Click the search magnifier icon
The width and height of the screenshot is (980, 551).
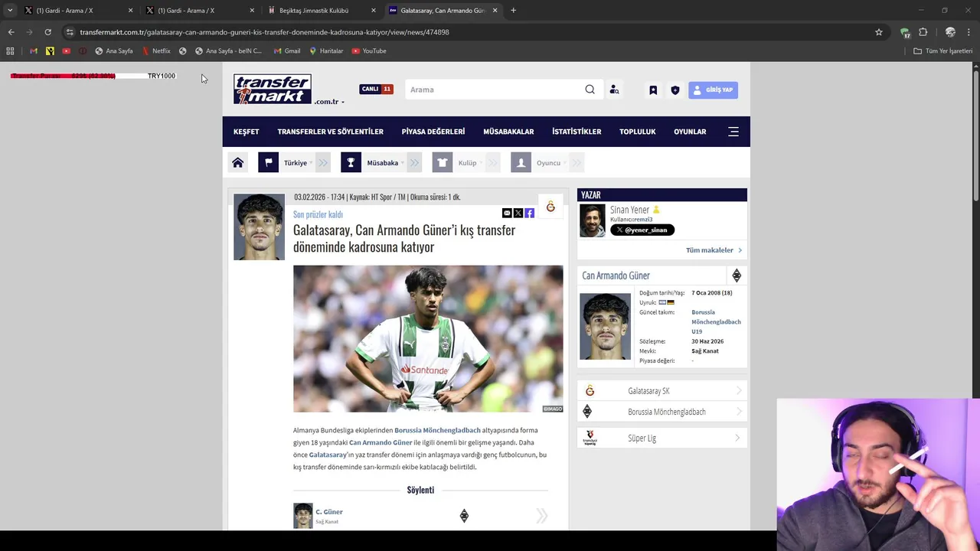pos(590,90)
